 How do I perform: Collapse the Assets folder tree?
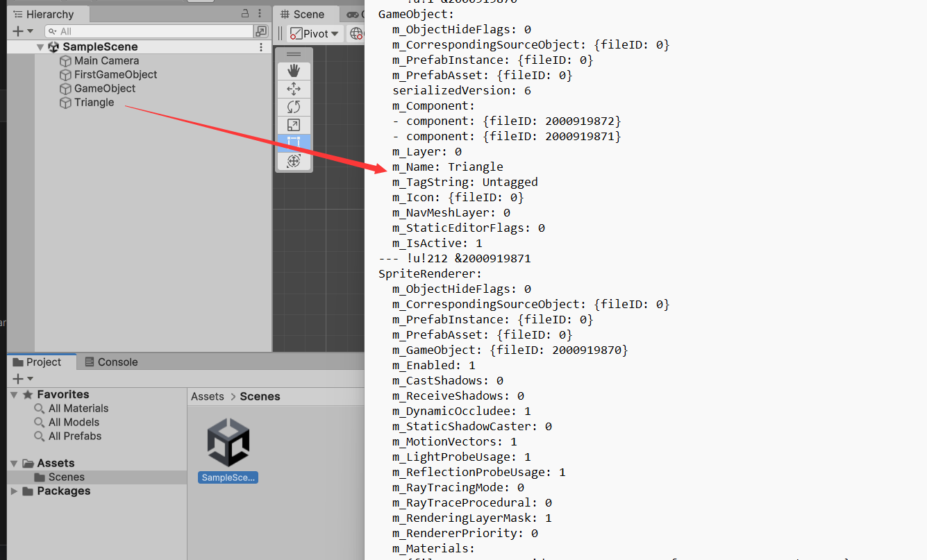pyautogui.click(x=15, y=464)
